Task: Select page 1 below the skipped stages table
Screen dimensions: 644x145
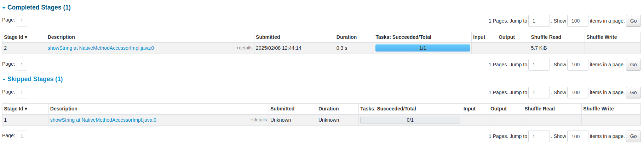Action: click(22, 136)
